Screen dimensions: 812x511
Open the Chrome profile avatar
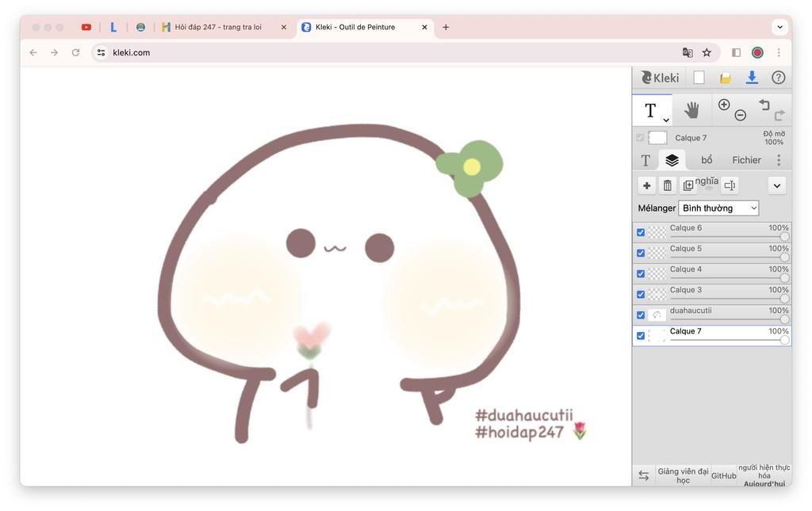click(757, 52)
